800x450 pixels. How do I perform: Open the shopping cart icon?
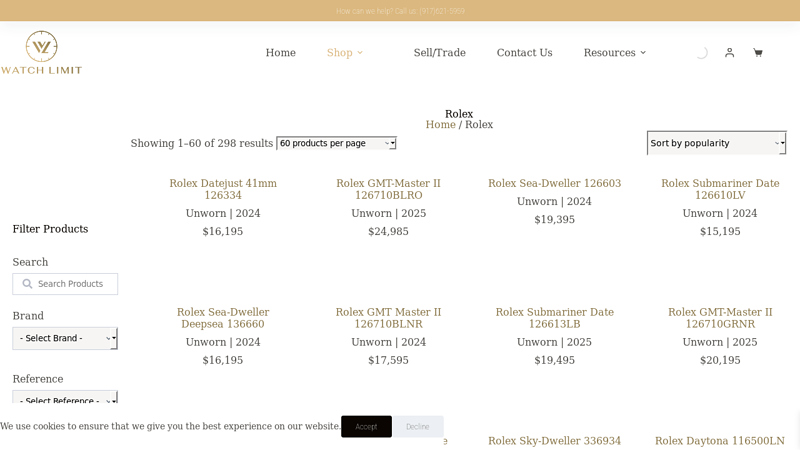(x=757, y=53)
